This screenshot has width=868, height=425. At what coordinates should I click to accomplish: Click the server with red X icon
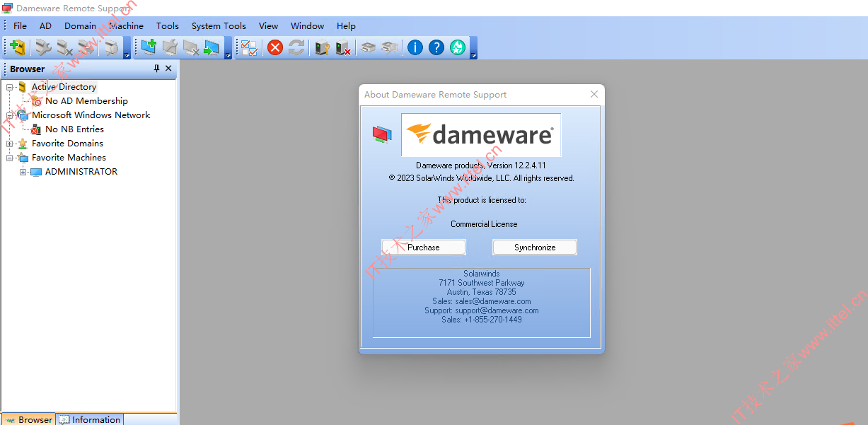coord(344,47)
